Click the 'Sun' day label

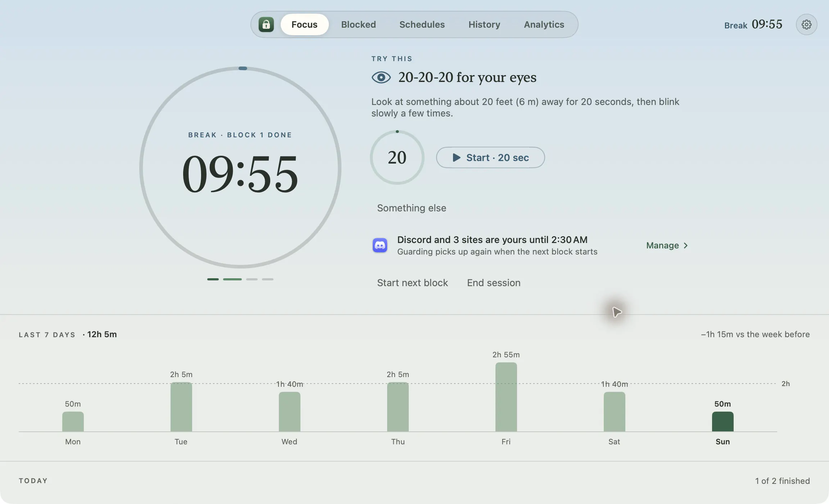click(722, 442)
